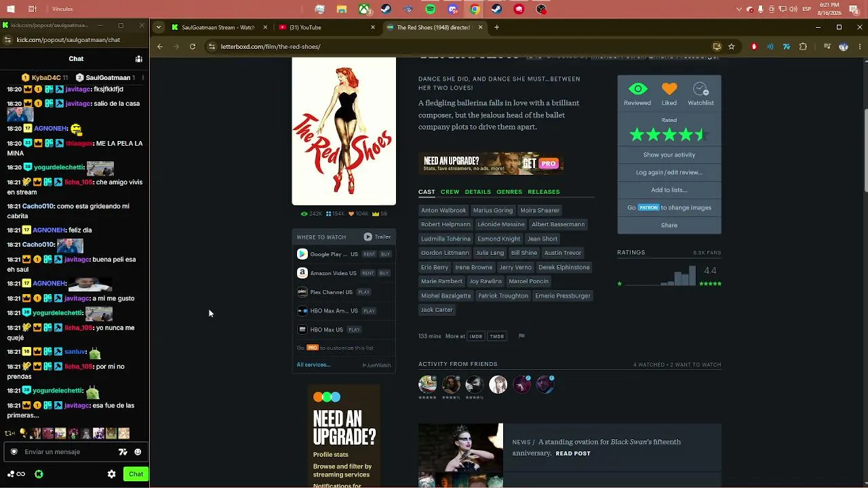Switch to the GENRES tab
Image resolution: width=868 pixels, height=488 pixels.
[509, 192]
